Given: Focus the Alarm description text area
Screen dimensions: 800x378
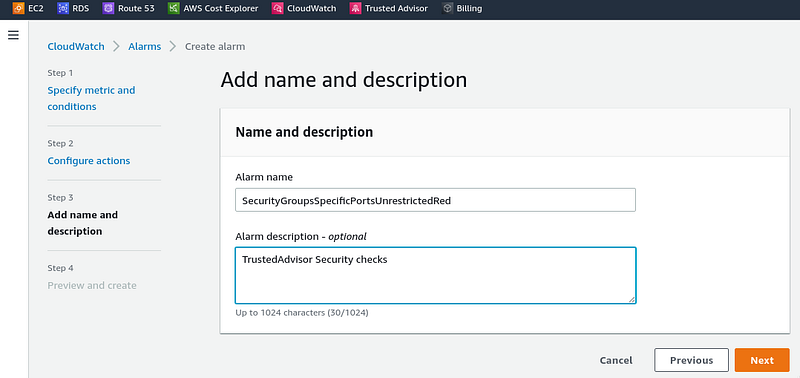Looking at the screenshot, I should point(435,275).
